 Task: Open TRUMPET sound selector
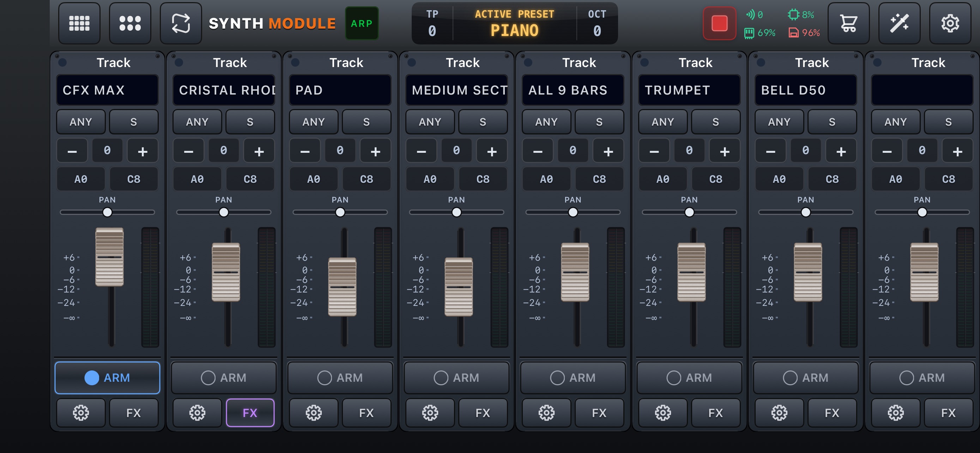click(689, 90)
